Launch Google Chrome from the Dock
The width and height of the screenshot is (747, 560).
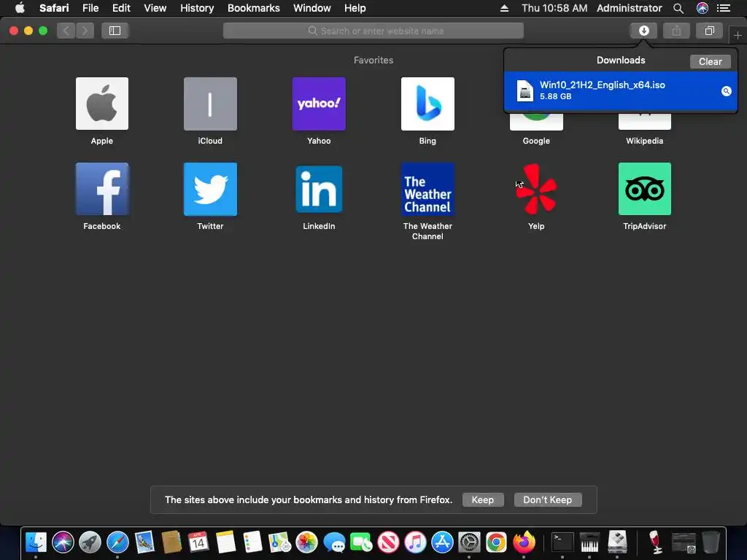click(496, 542)
